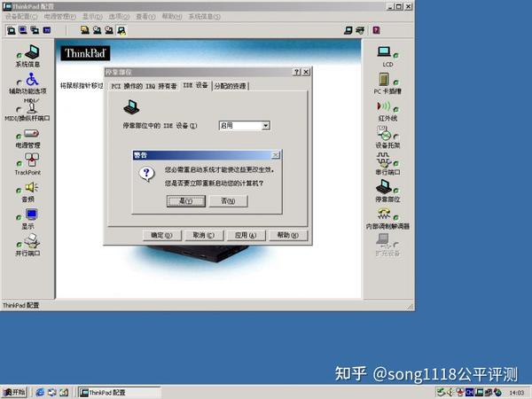Close the 警告 warning dialog
The width and height of the screenshot is (532, 399).
click(x=276, y=155)
